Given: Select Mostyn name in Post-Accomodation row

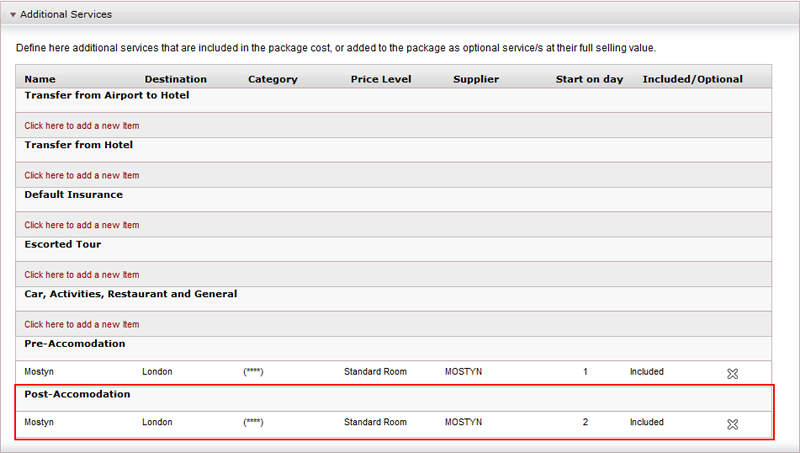Looking at the screenshot, I should tap(39, 422).
